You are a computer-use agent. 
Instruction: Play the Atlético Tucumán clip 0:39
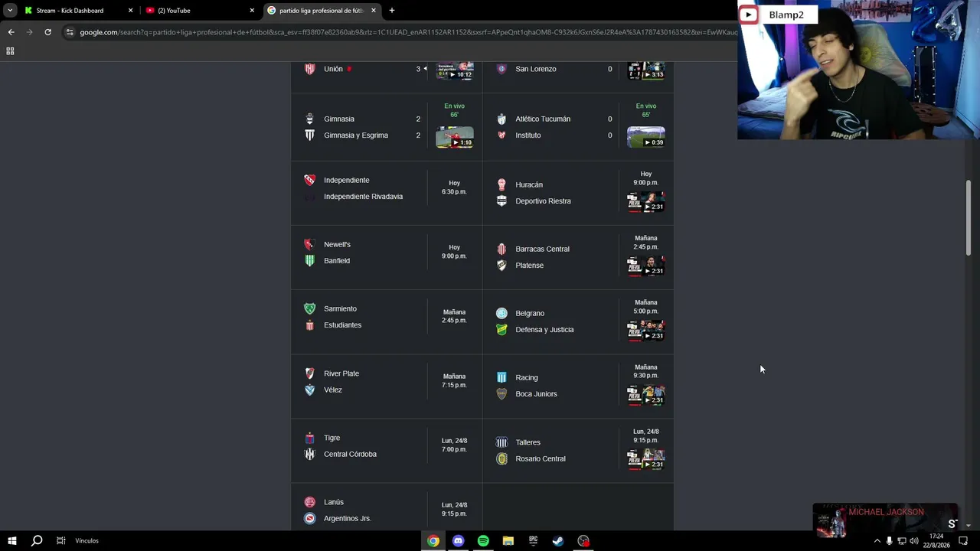[646, 137]
